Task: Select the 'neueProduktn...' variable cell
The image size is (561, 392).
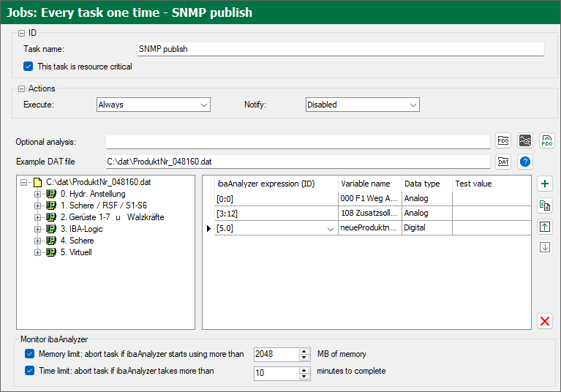Action: point(370,228)
